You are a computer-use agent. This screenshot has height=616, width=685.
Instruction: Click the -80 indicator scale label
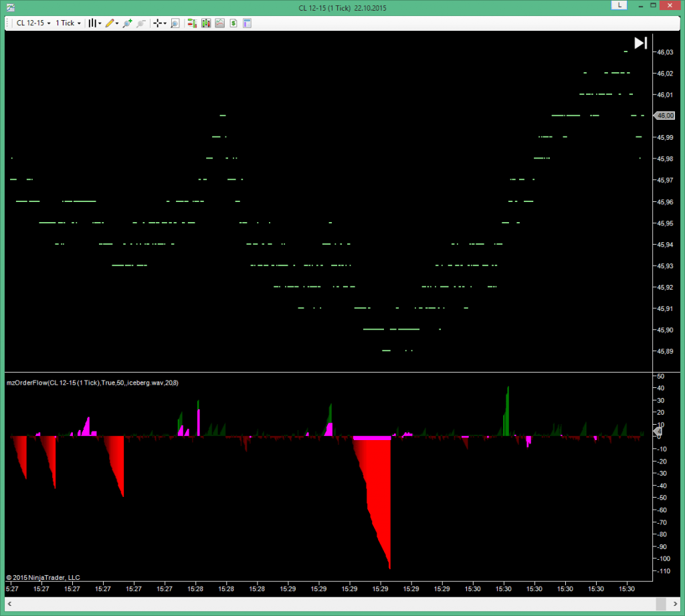click(x=662, y=534)
